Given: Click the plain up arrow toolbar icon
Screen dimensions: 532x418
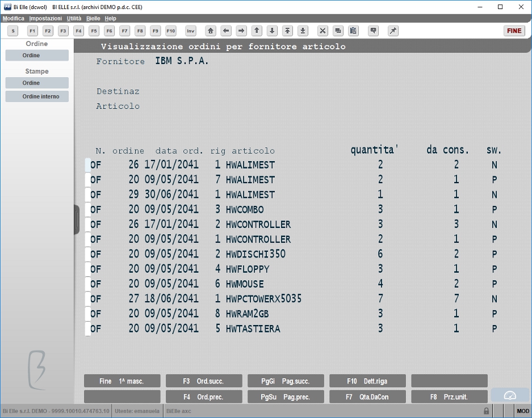Looking at the screenshot, I should pyautogui.click(x=257, y=31).
